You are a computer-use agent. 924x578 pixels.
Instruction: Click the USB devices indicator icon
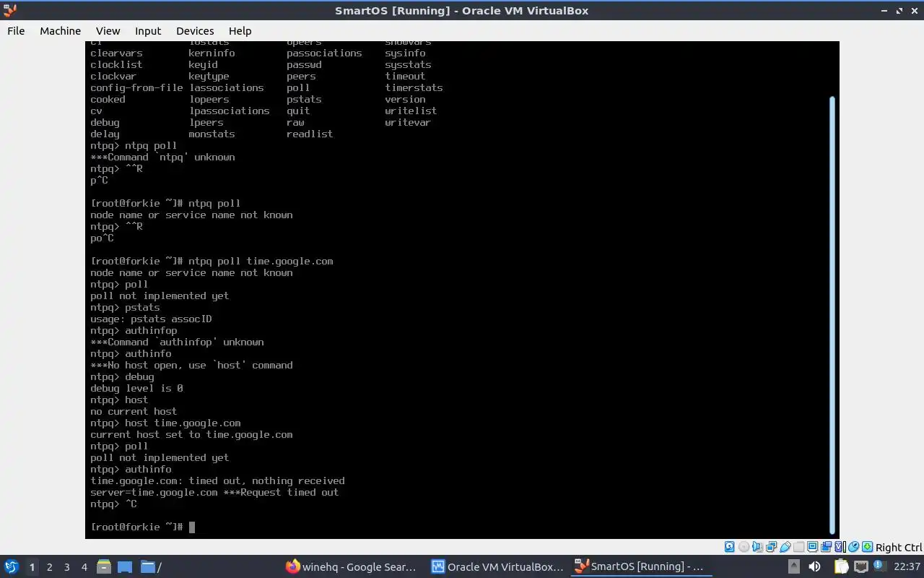[785, 547]
